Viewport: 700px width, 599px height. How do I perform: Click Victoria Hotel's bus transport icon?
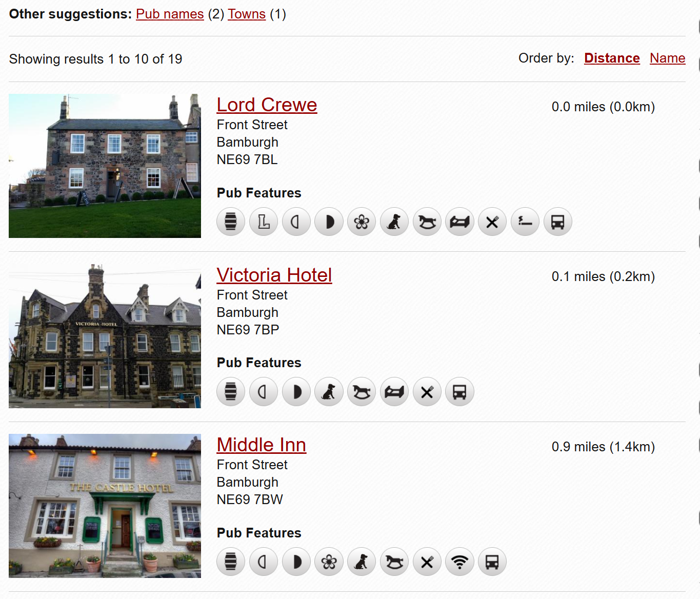(459, 392)
